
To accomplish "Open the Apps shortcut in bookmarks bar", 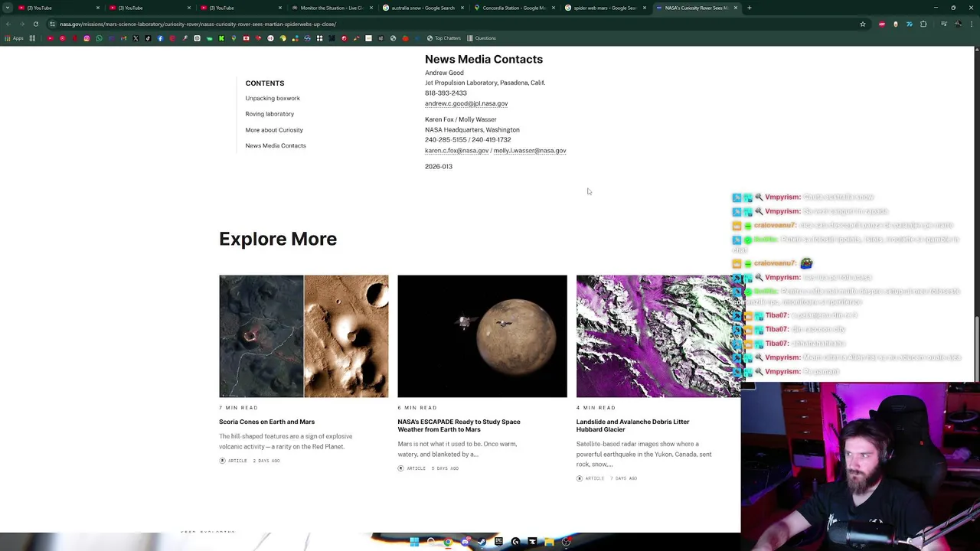I will coord(15,38).
